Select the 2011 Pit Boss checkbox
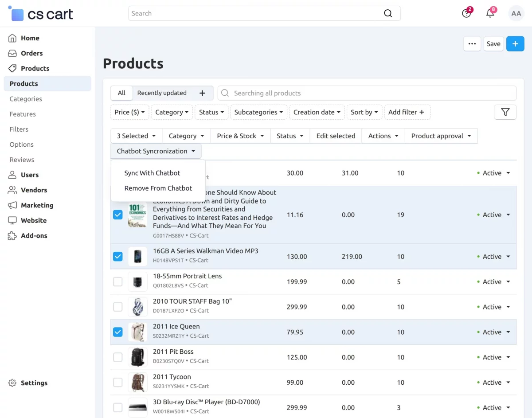Screen dimensions: 532x418 (117, 357)
